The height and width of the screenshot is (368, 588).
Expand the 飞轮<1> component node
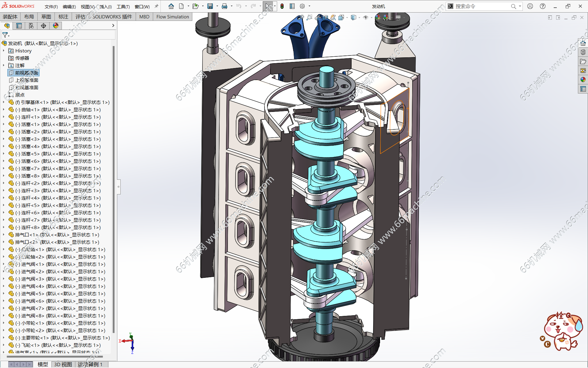[x=4, y=345]
